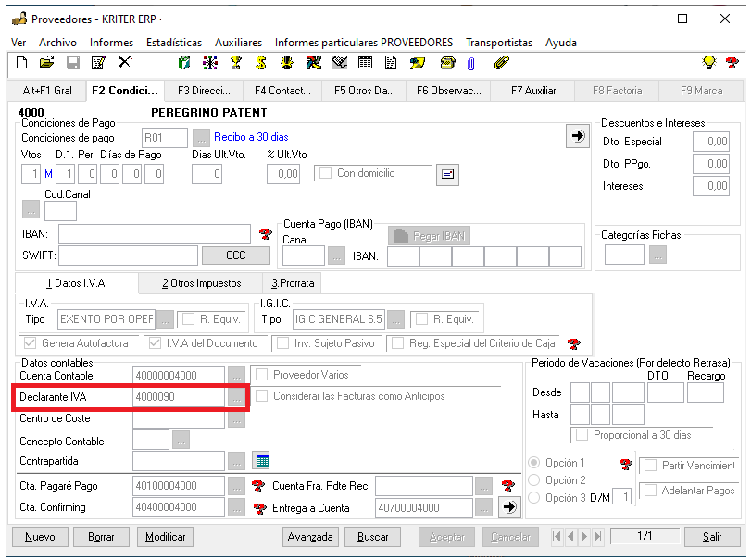Screen dimensions: 751x560
Task: Open the Archivo menu
Action: click(x=57, y=43)
